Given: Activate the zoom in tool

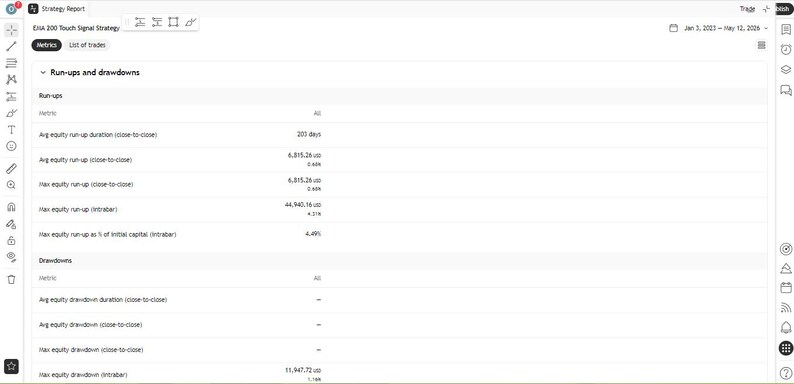Looking at the screenshot, I should [11, 185].
